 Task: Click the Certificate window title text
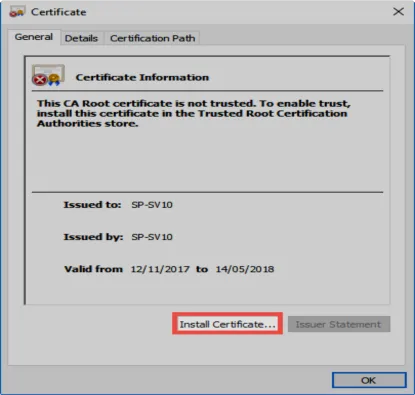pos(59,12)
